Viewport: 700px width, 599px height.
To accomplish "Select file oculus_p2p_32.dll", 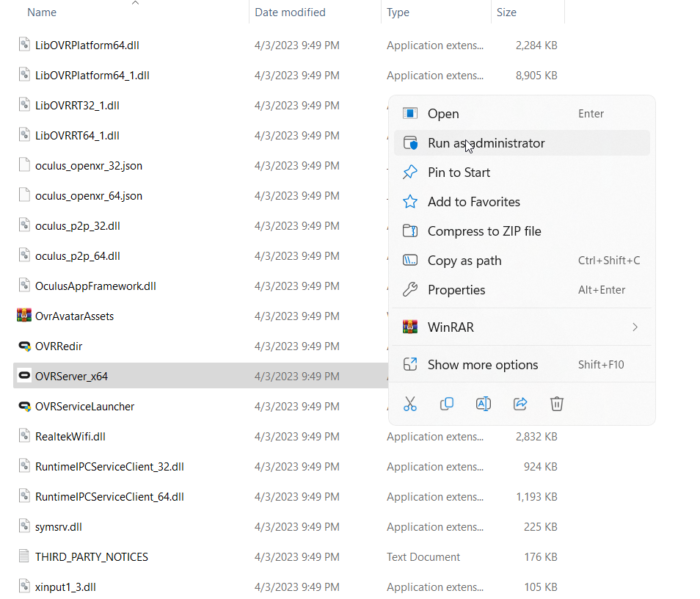I will pyautogui.click(x=77, y=226).
